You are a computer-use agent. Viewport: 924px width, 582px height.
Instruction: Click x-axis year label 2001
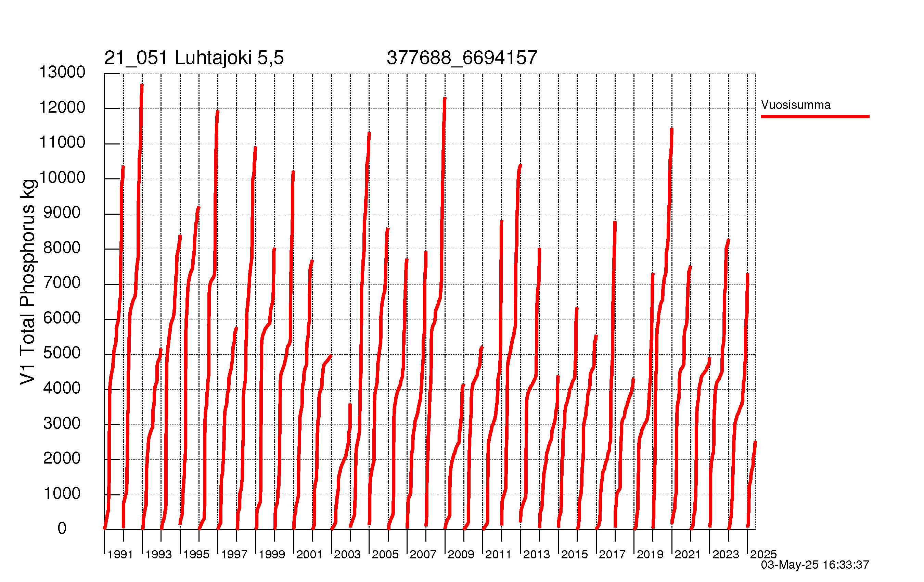coord(309,554)
